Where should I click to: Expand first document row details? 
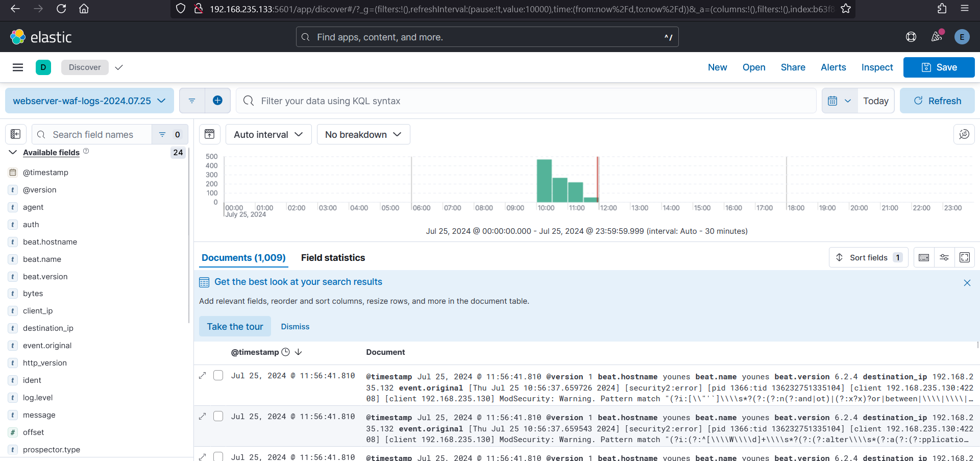(x=203, y=375)
